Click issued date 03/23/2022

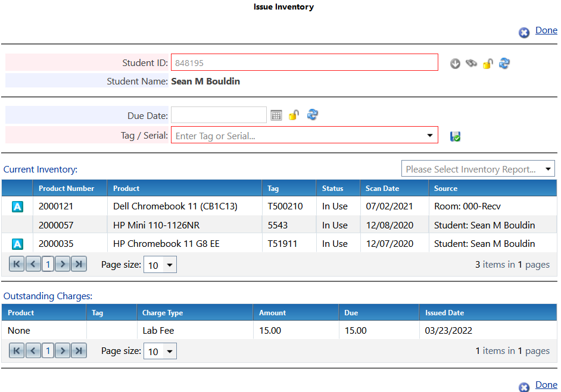(x=448, y=331)
